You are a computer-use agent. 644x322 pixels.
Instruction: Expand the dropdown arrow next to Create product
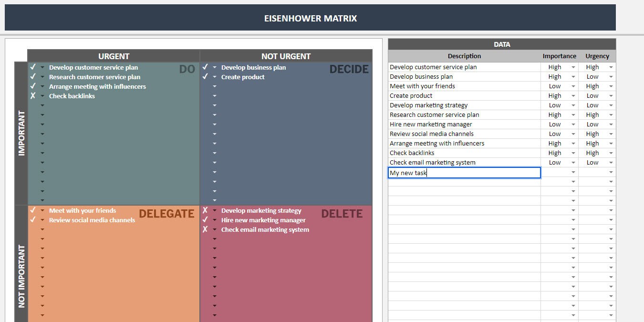(215, 77)
